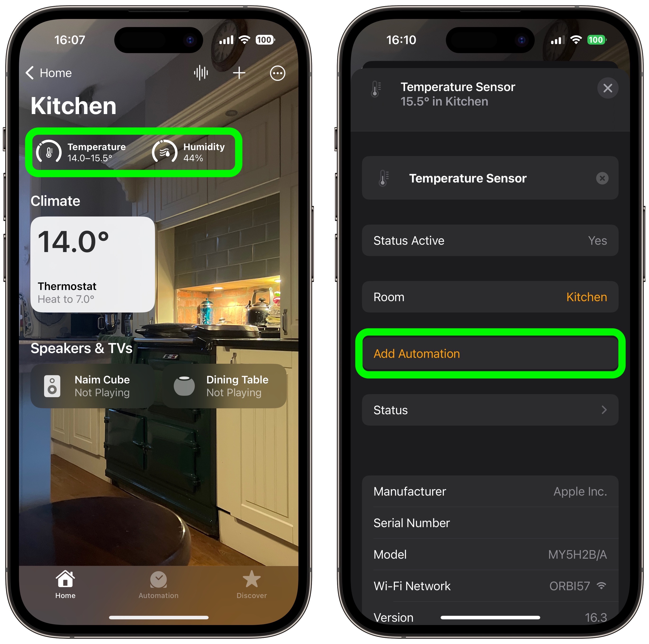
Task: Tap the add plus button in Kitchen
Action: pos(241,73)
